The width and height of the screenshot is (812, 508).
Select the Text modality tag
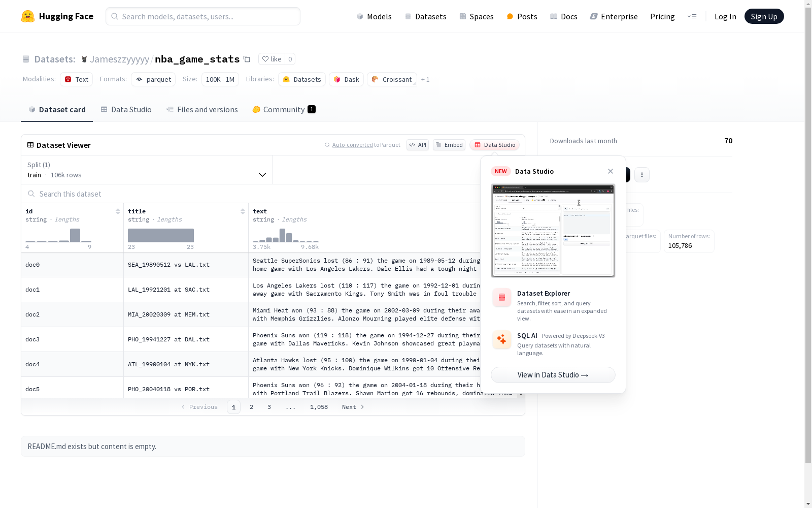[x=77, y=79]
